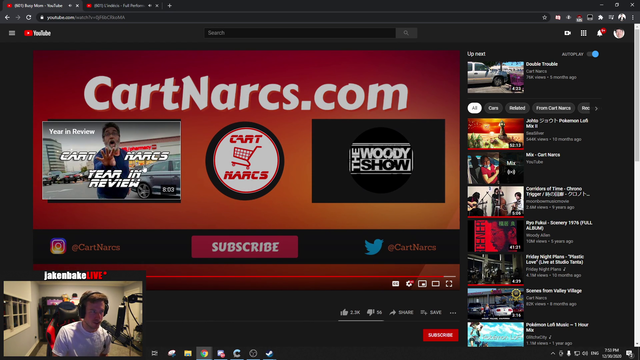This screenshot has width=640, height=360.
Task: Open the Johto Pokemon Lofi Mix thumbnail
Action: 496,133
